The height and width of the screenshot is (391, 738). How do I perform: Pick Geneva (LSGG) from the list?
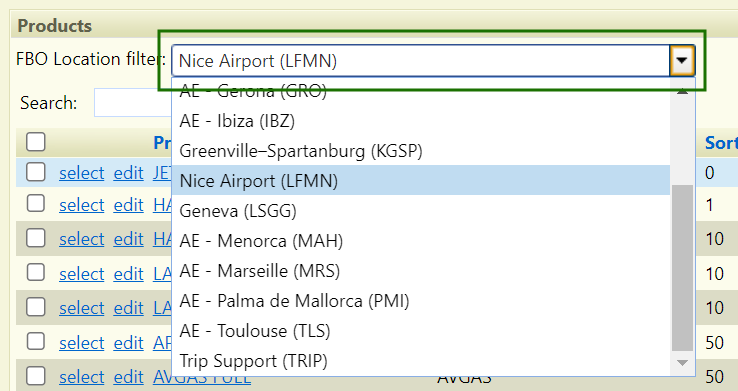click(421, 211)
